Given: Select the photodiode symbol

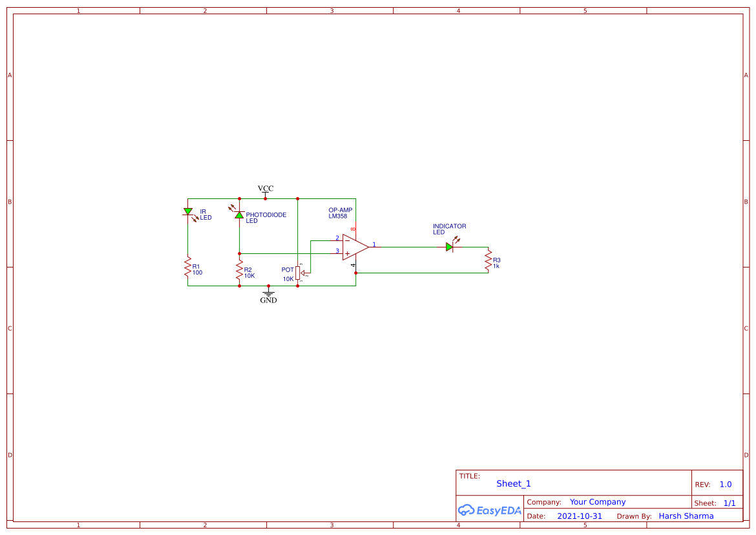Looking at the screenshot, I should (x=239, y=215).
